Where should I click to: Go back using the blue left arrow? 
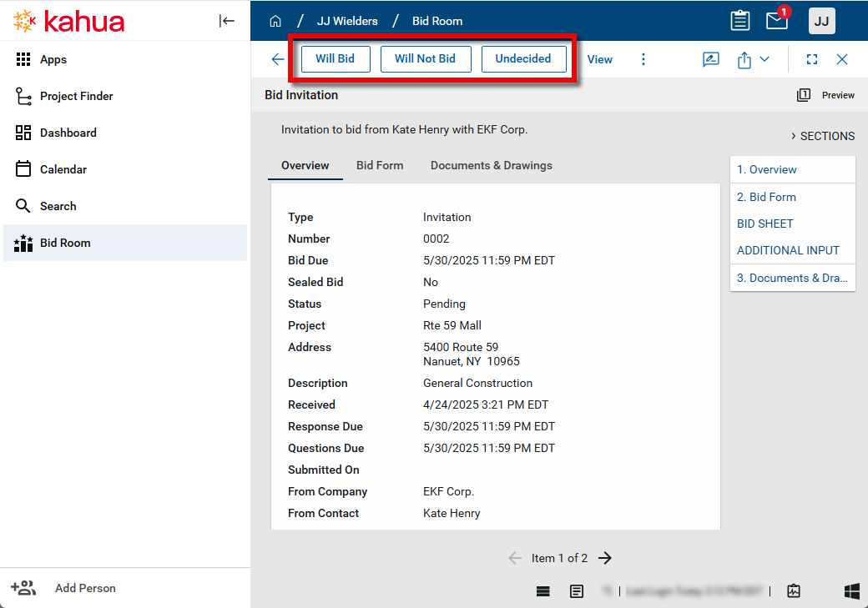tap(278, 59)
